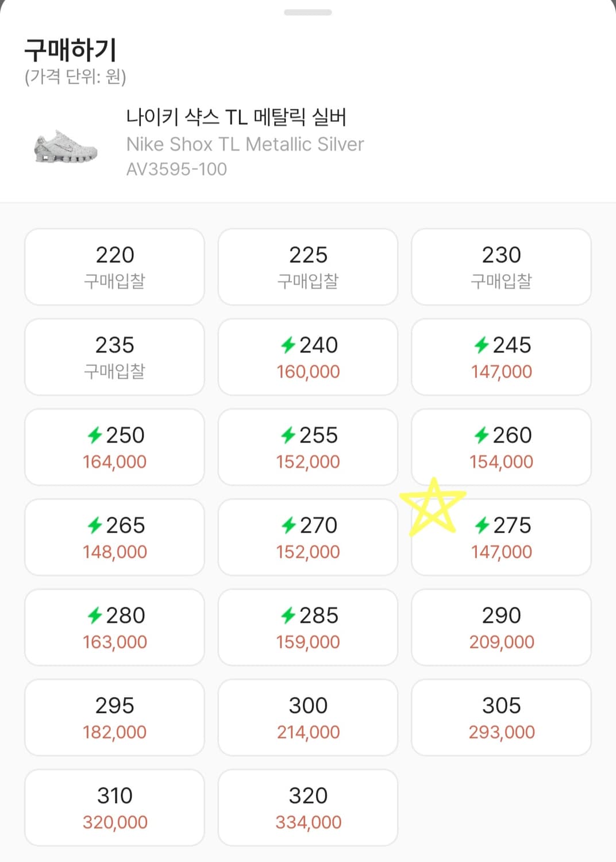Choose size 245 priced 147,000
Image resolution: width=616 pixels, height=862 pixels.
501,357
